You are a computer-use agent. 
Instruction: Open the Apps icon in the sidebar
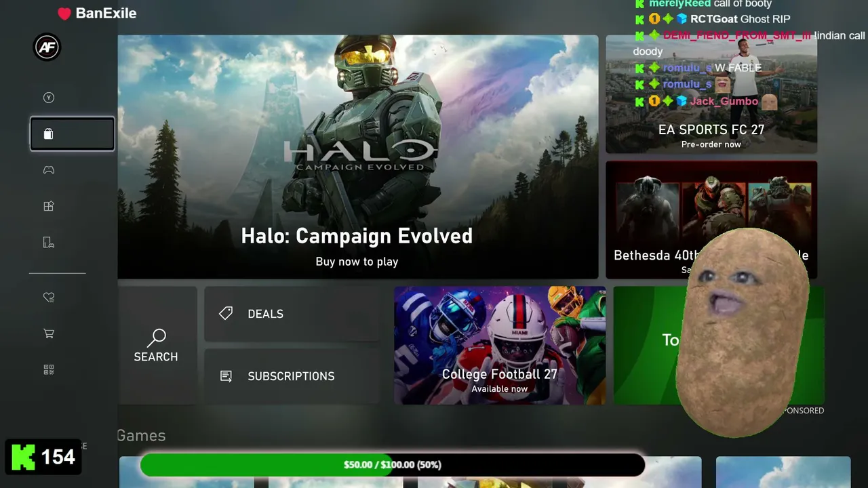(49, 206)
